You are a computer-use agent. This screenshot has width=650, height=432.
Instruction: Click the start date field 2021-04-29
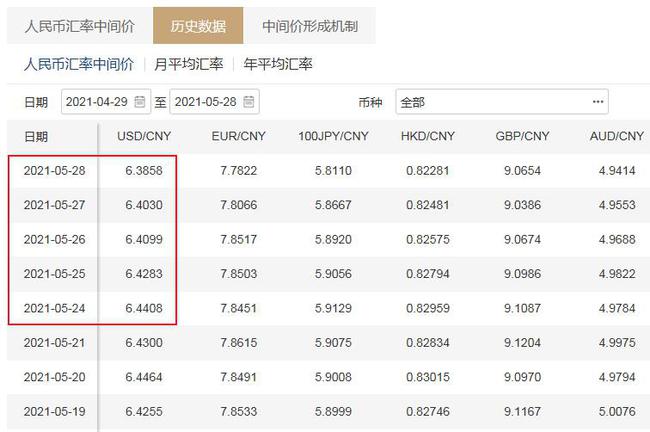106,102
